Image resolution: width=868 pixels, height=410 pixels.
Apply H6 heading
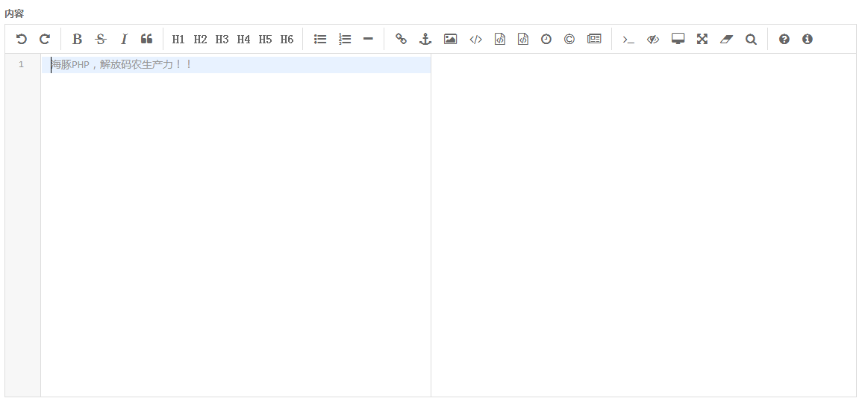pos(287,39)
